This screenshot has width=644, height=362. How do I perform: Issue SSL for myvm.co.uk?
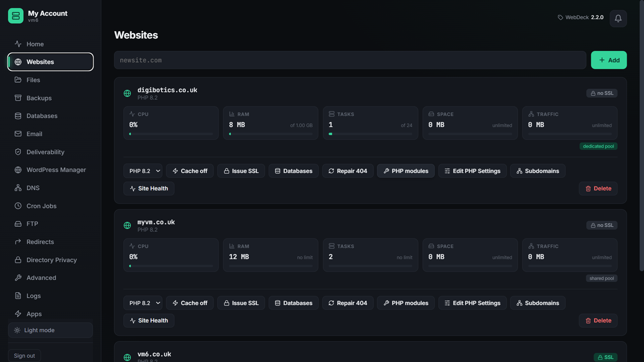pos(241,303)
